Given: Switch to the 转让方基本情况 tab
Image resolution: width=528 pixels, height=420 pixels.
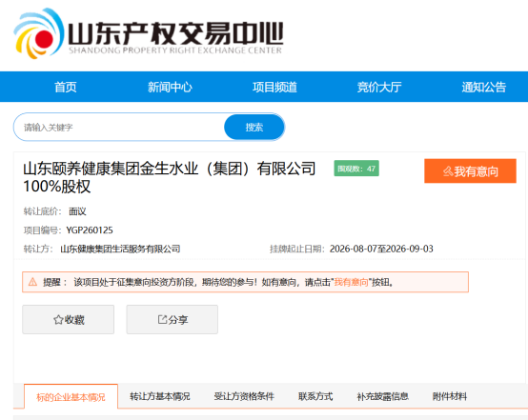Looking at the screenshot, I should tap(160, 396).
